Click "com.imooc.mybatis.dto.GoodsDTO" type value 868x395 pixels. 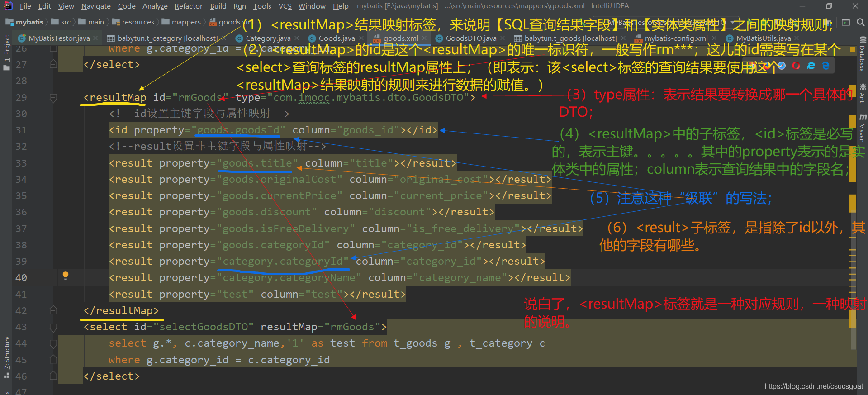[x=369, y=98]
